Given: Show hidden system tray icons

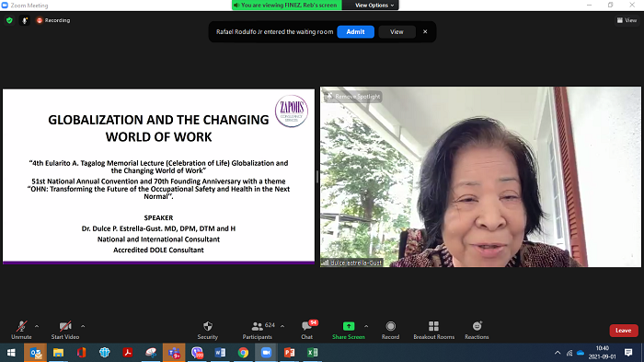Looking at the screenshot, I should coord(558,353).
